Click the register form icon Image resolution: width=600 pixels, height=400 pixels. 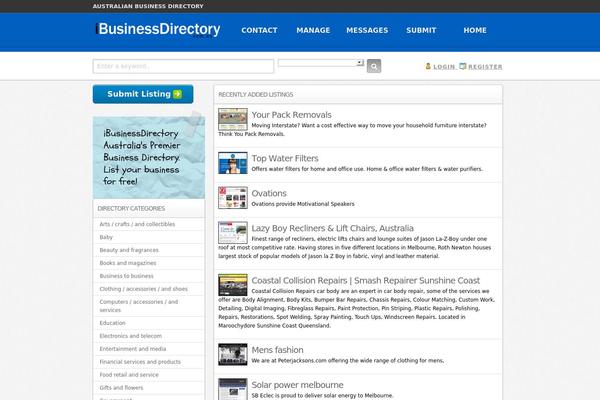[x=463, y=66]
